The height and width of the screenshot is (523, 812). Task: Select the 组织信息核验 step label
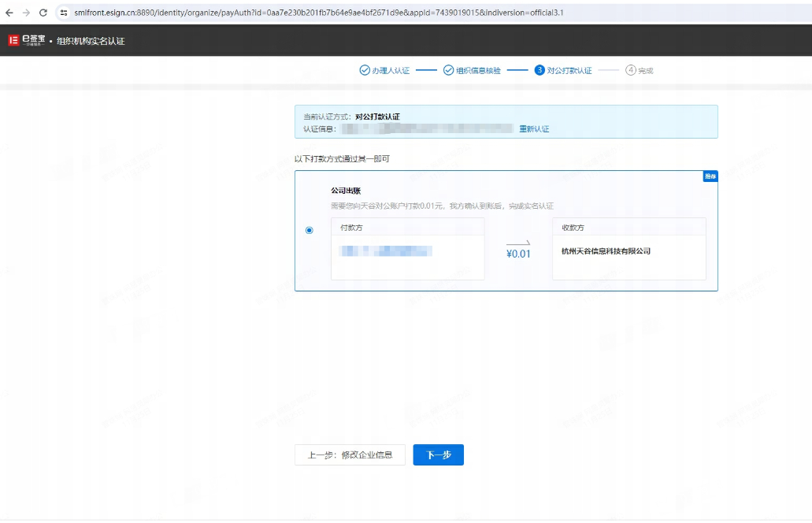(x=478, y=70)
